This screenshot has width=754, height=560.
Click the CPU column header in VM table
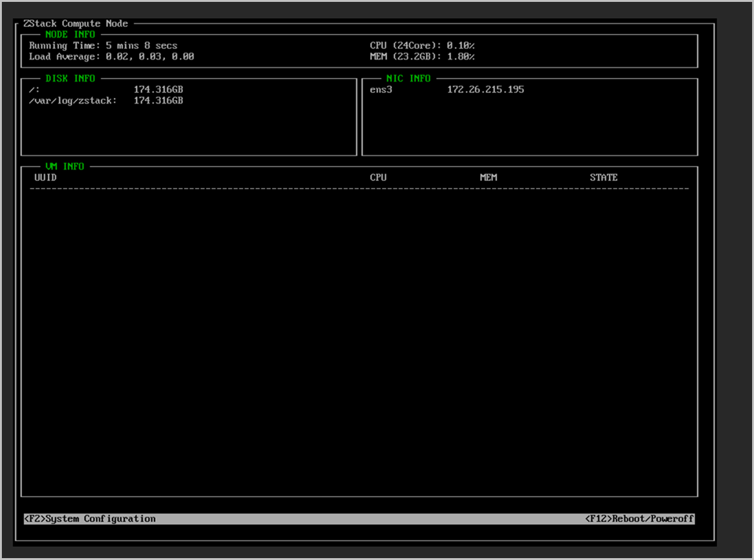point(378,178)
